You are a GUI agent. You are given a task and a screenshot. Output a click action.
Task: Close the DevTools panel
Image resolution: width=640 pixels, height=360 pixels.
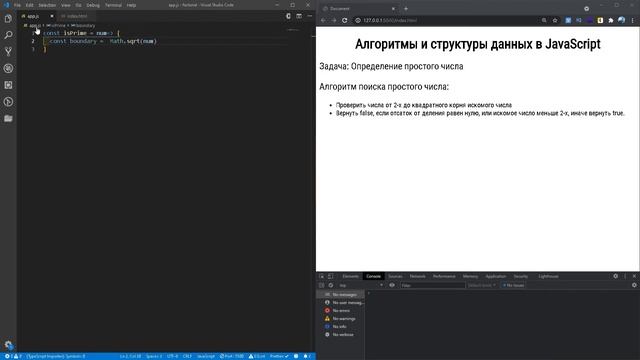(x=634, y=276)
